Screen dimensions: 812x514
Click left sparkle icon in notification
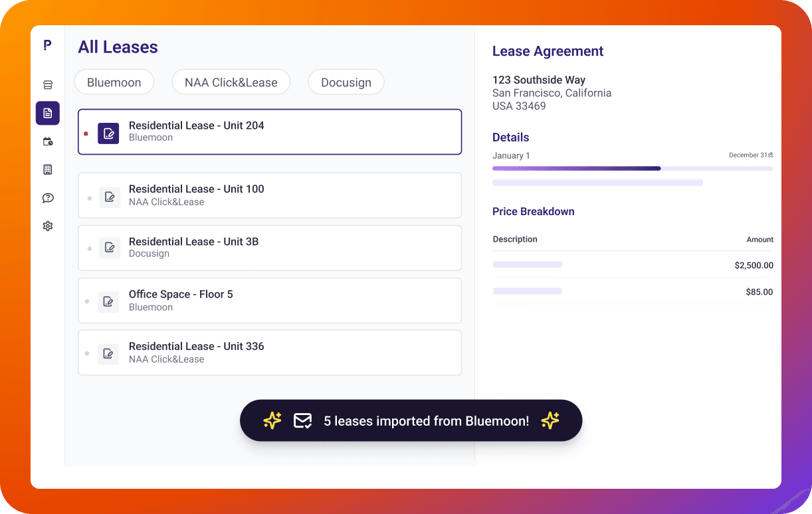click(272, 420)
